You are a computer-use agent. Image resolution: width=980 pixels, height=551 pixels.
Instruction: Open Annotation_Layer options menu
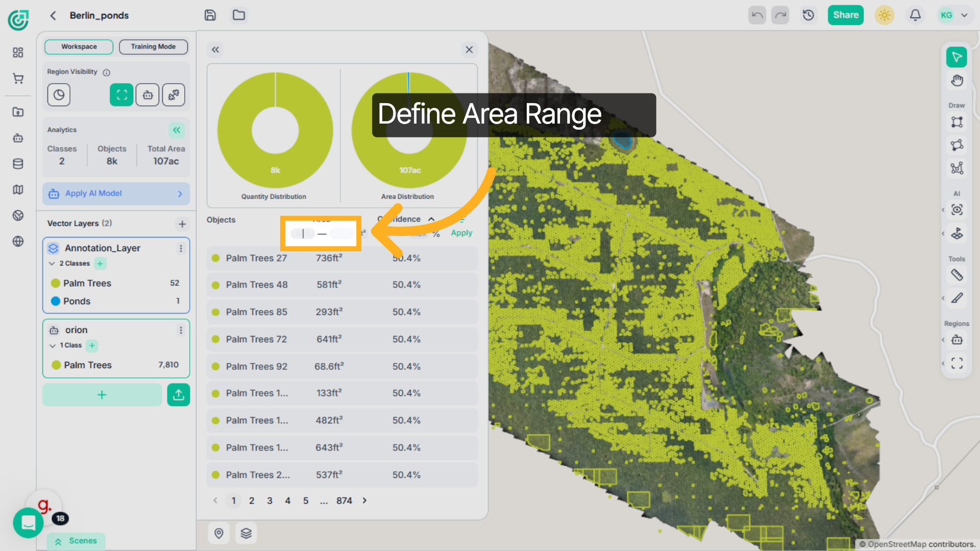181,248
